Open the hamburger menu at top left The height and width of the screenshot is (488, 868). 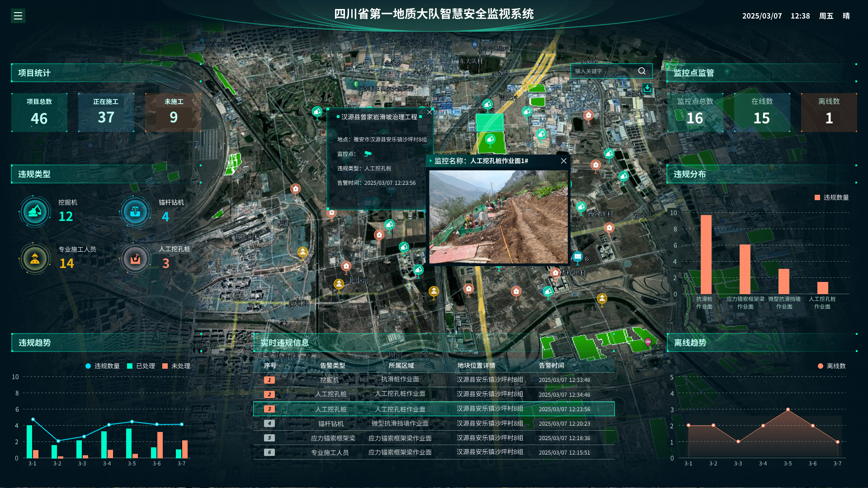click(18, 16)
